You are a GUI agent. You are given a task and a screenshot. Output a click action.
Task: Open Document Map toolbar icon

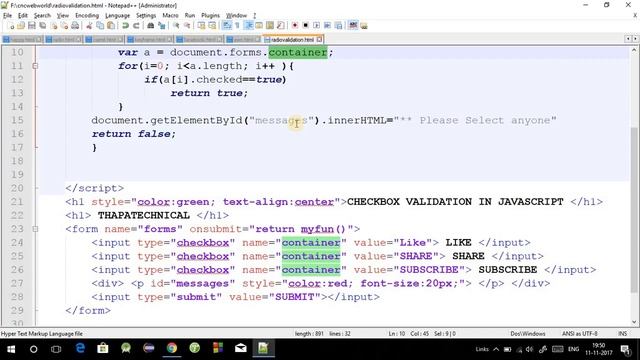point(270,26)
